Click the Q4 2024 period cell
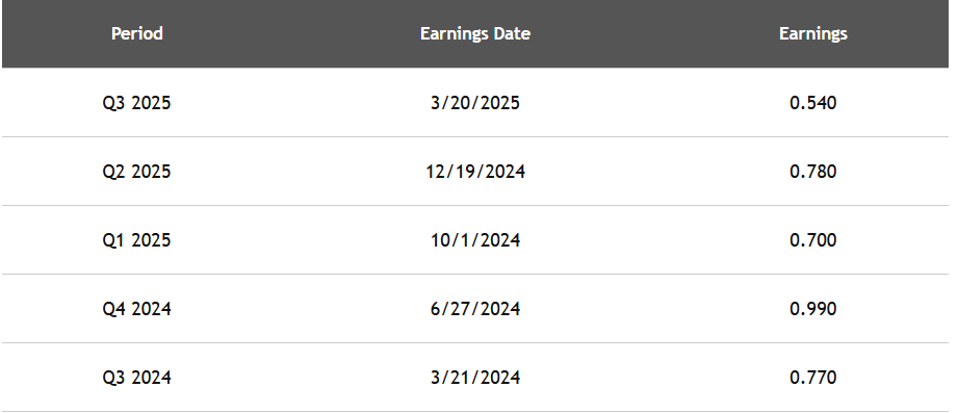 click(x=137, y=309)
